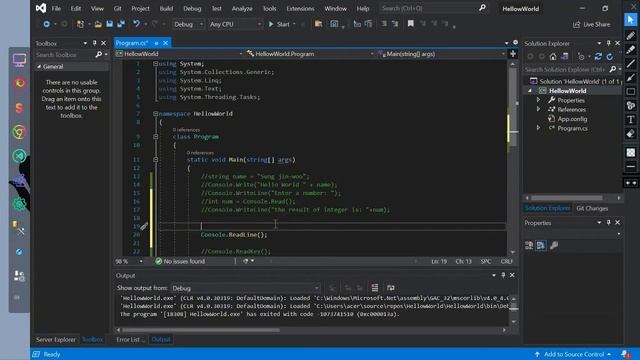Click the bookmark icon in toolbar
Image resolution: width=640 pixels, height=360 pixels.
pos(411,24)
